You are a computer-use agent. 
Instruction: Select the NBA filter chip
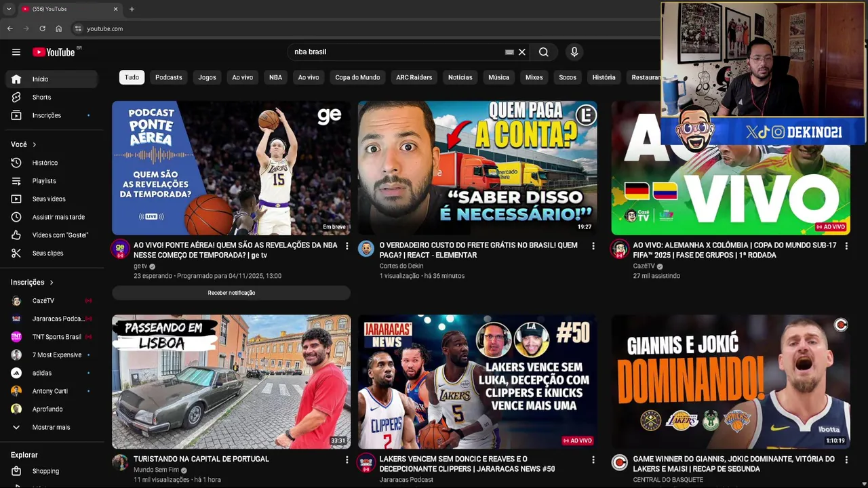(x=275, y=77)
